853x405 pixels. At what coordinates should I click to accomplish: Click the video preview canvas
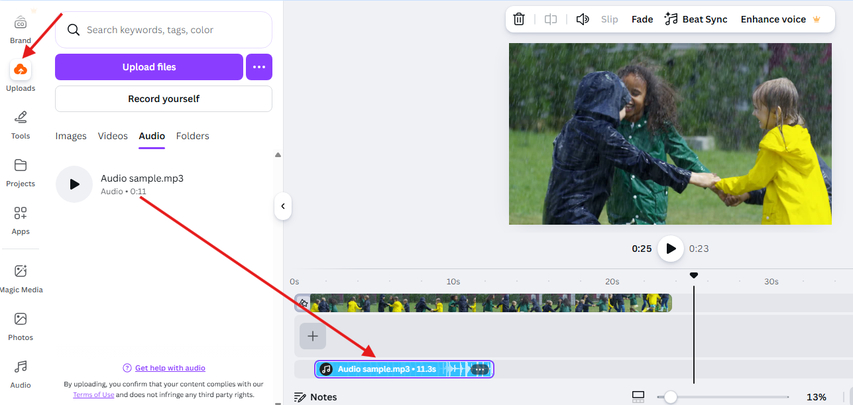click(x=670, y=134)
